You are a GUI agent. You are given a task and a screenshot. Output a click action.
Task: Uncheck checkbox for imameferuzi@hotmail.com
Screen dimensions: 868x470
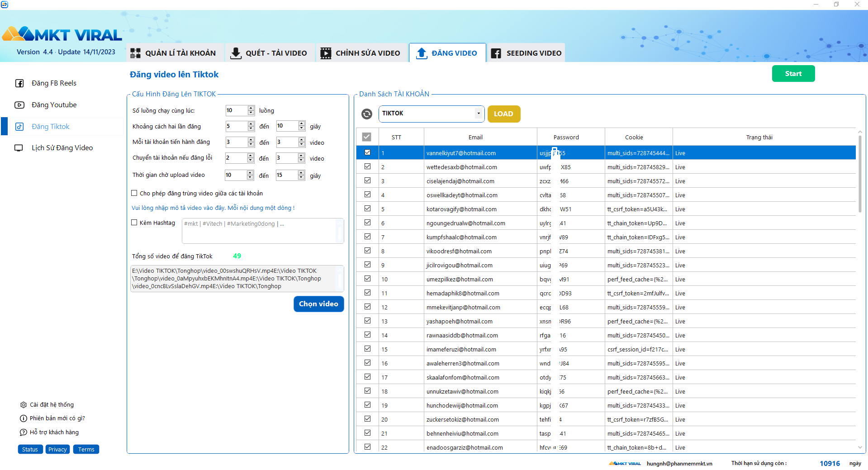pyautogui.click(x=367, y=349)
